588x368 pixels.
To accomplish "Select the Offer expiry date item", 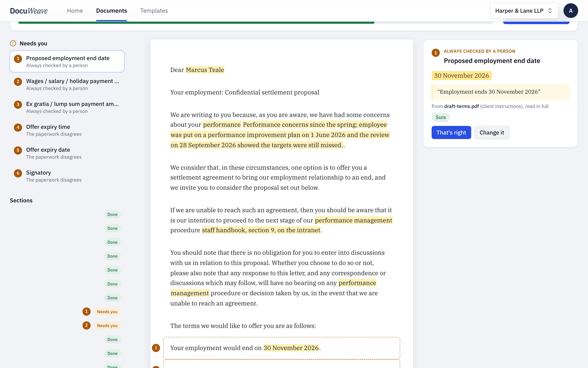I will point(67,153).
